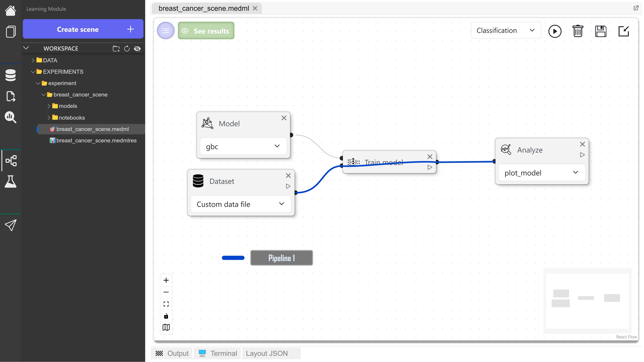Switch to the Layout JSON tab
Viewport: 644px width, 362px height.
point(267,353)
